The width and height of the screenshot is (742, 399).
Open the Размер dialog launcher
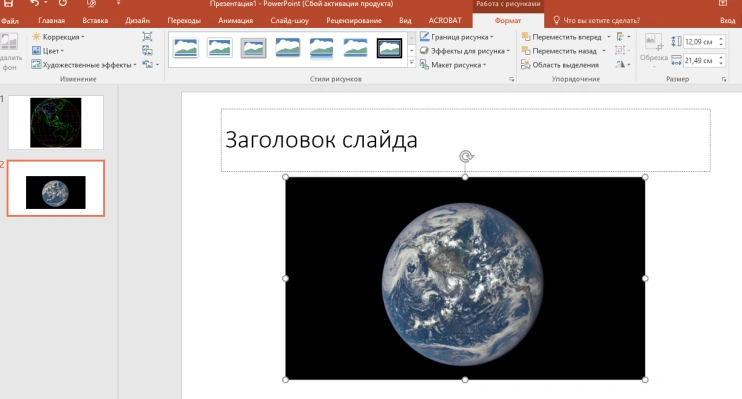724,80
